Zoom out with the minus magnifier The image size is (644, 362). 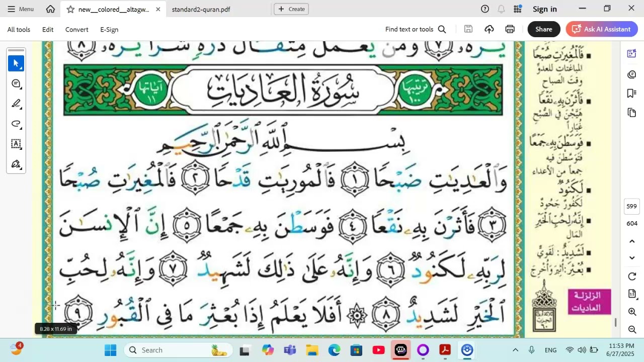point(632,330)
